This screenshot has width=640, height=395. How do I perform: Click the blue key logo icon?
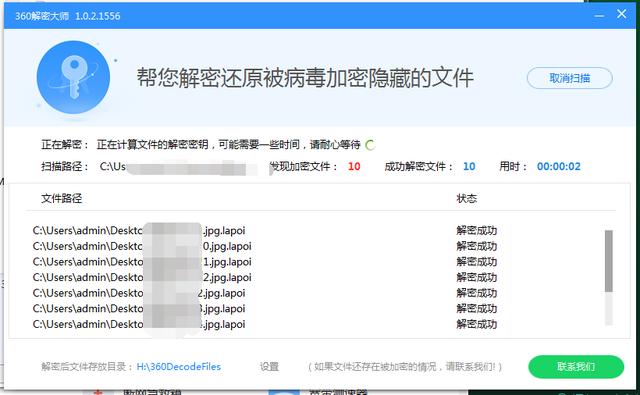pos(73,78)
